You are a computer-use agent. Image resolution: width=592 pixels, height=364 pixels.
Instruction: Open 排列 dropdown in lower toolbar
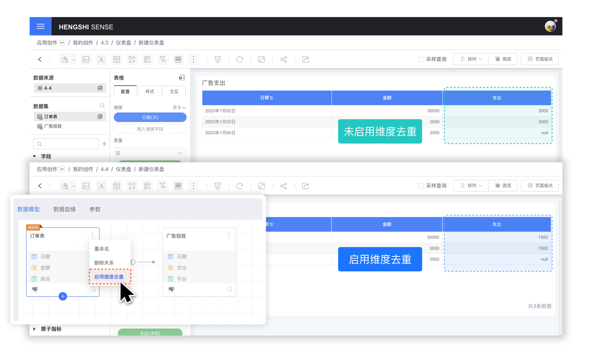click(471, 186)
